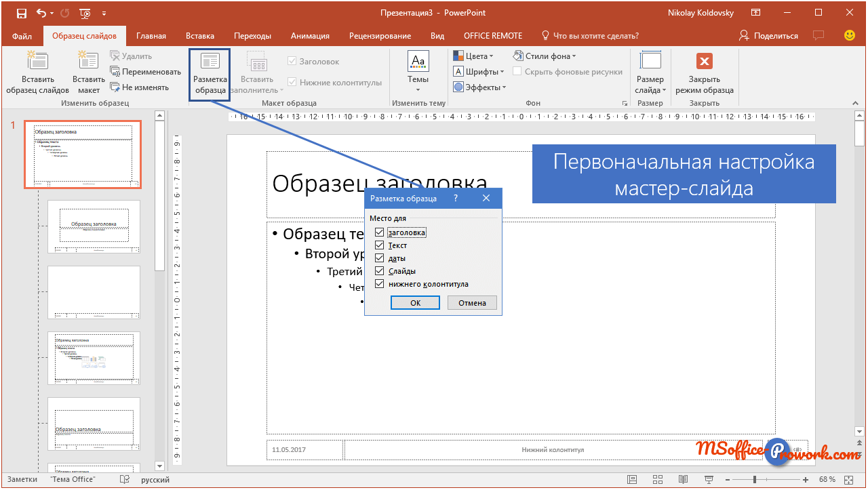Select the second title layout thumbnail

pyautogui.click(x=94, y=226)
